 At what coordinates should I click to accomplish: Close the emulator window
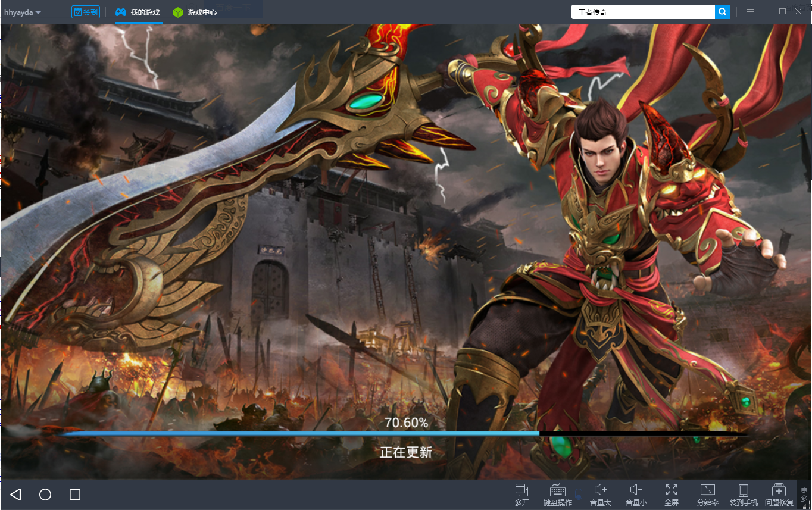pos(798,12)
